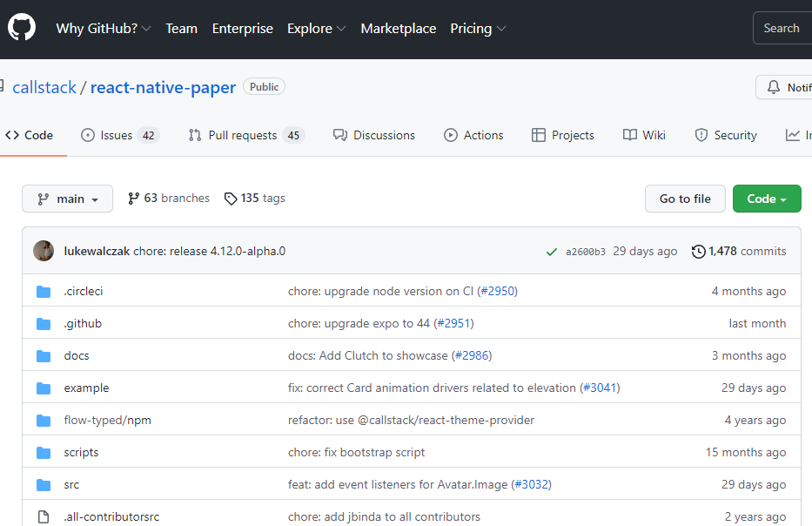Click the Insights graph icon
This screenshot has height=526, width=812.
(x=792, y=135)
